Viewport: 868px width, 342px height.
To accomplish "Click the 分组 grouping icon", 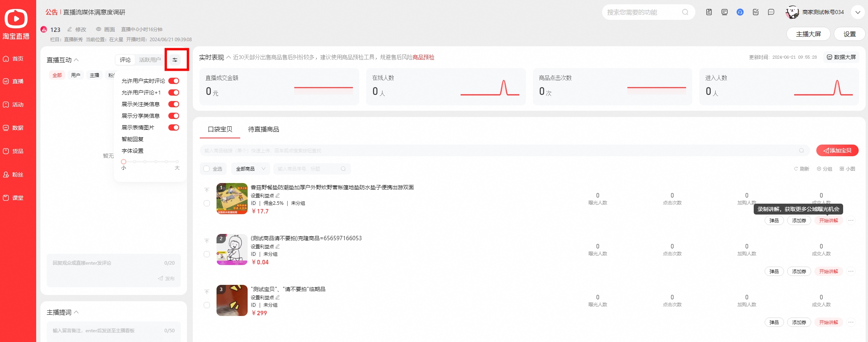I will coord(819,169).
